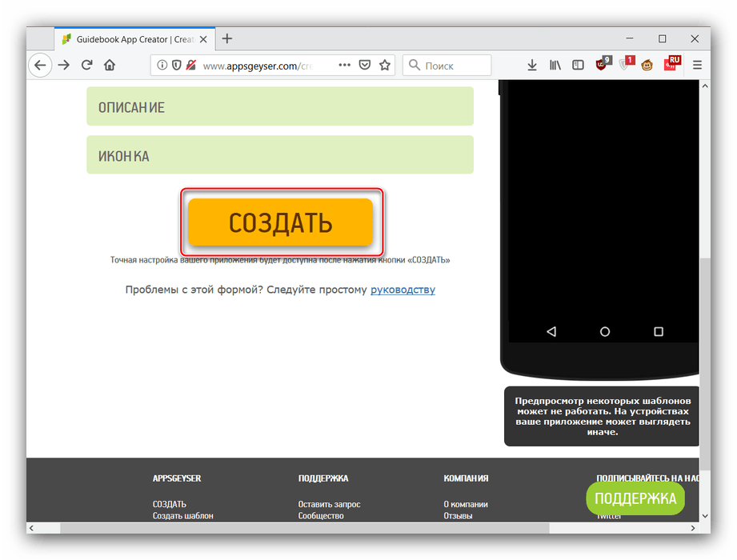This screenshot has width=737, height=560.
Task: Open Оставить запрос footer link
Action: [329, 504]
